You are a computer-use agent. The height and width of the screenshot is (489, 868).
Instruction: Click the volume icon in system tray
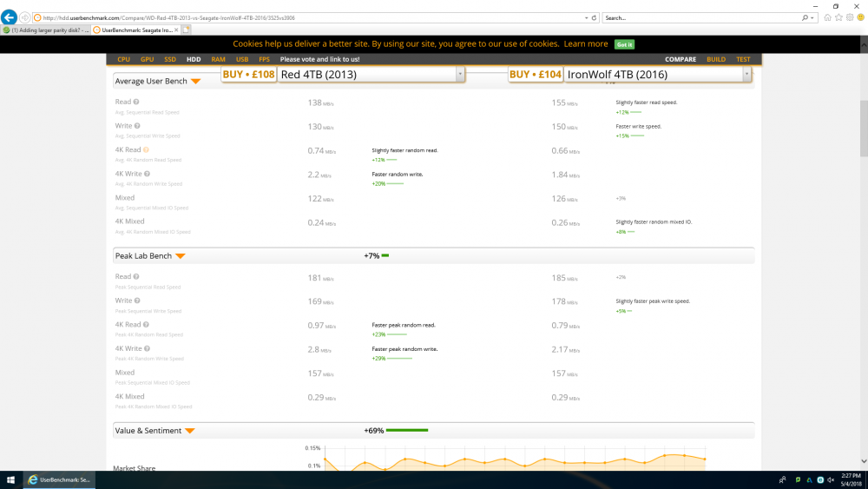[x=831, y=479]
